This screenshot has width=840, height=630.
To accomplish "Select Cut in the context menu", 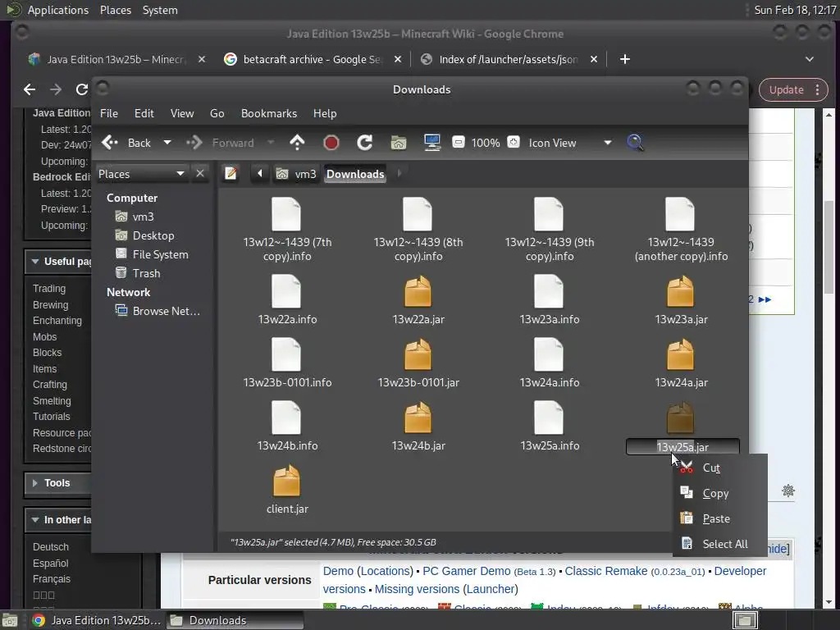I will (x=711, y=468).
